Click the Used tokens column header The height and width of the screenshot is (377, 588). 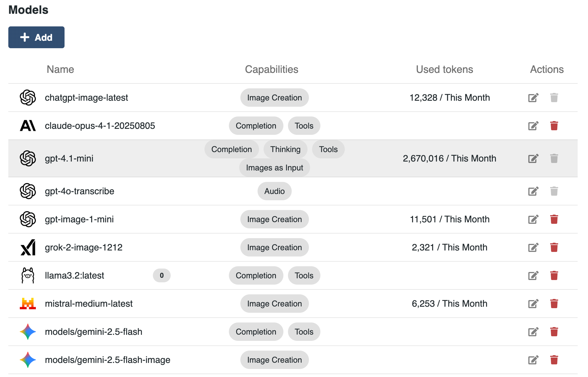444,69
